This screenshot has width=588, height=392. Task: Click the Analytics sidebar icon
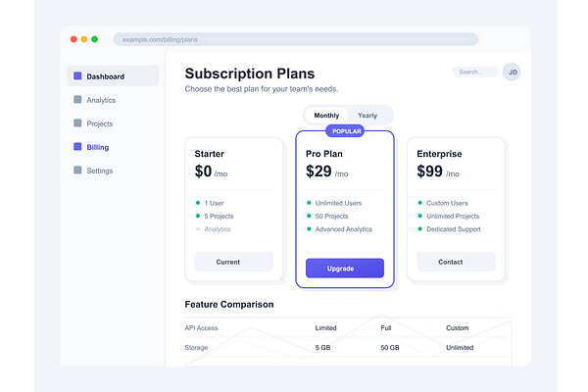77,99
